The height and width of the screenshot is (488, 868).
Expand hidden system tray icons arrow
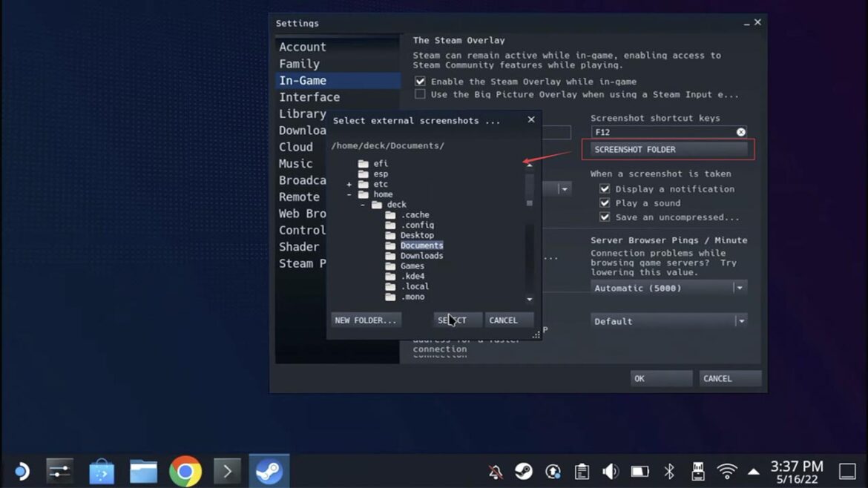[x=754, y=472]
